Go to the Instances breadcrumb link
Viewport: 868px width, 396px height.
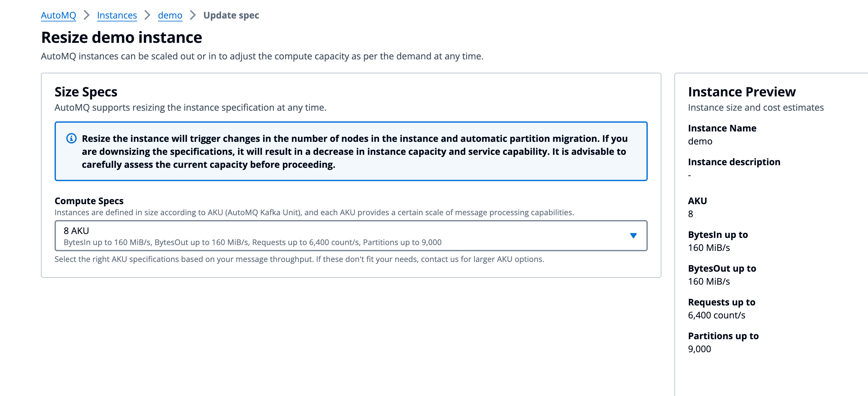coord(117,15)
